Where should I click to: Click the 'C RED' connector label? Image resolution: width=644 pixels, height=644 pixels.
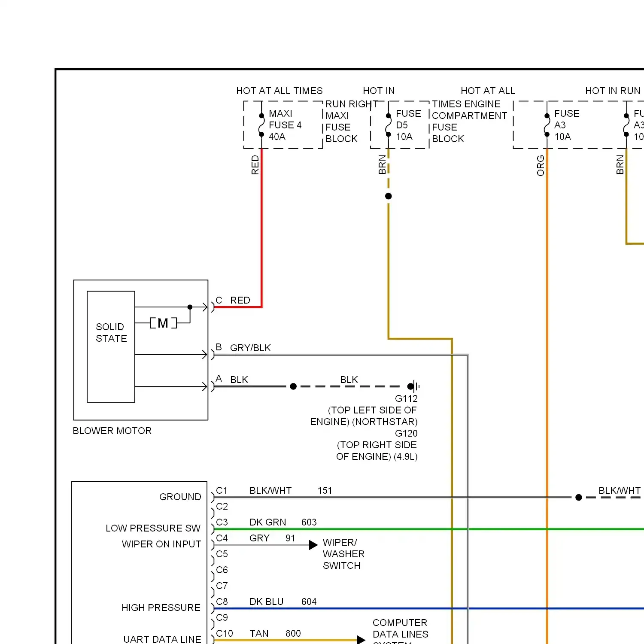233,300
